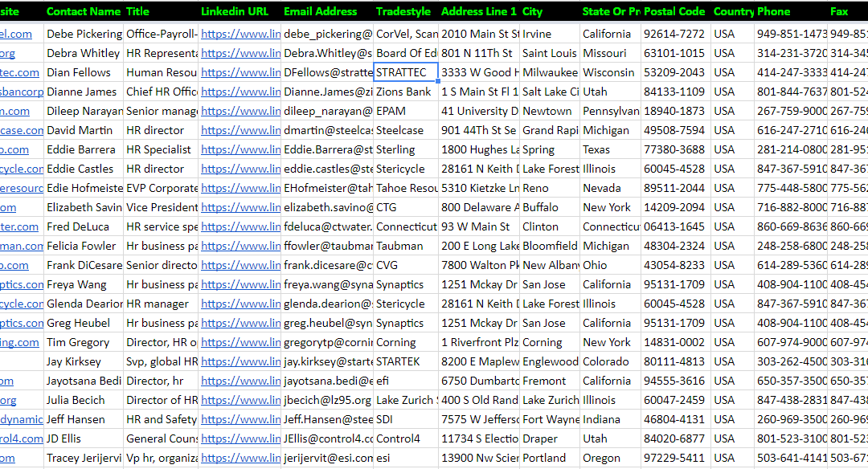This screenshot has height=469, width=868.
Task: Select the Debra Whitley name cell
Action: (x=84, y=53)
